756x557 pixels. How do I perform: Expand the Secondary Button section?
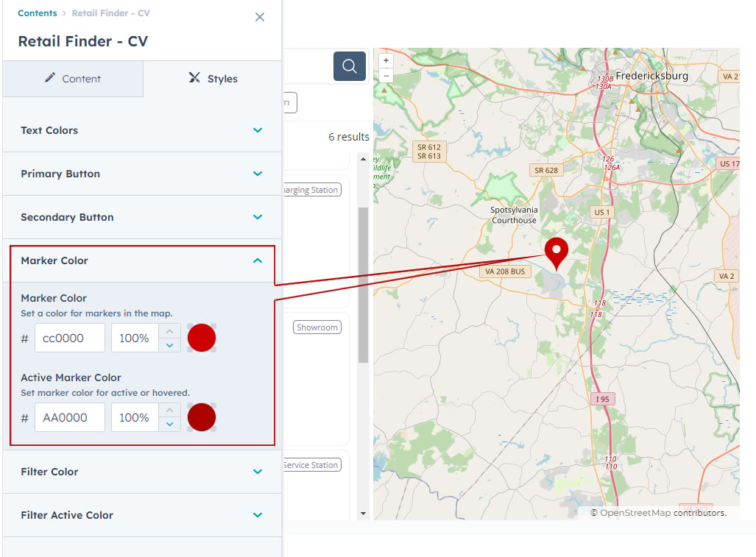142,217
